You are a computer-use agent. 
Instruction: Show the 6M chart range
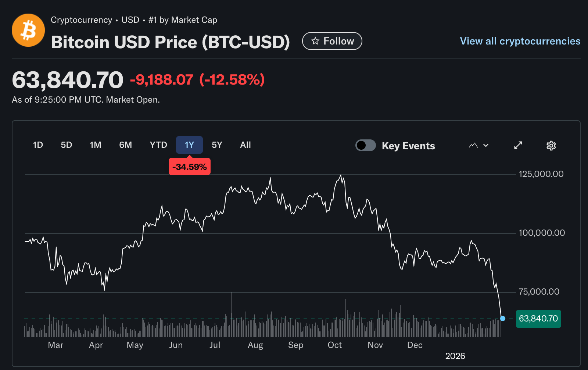point(125,145)
